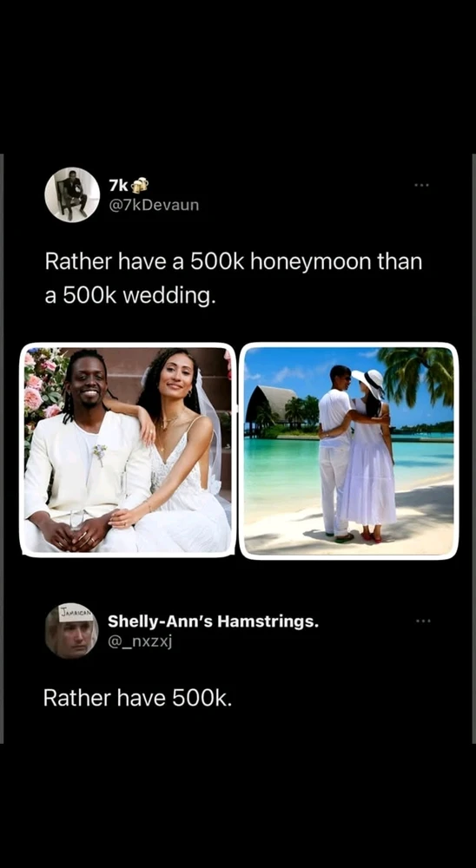Click the Shelly-Ann's Hamstrings display name
Screen dimensions: 476x868
[x=214, y=621]
